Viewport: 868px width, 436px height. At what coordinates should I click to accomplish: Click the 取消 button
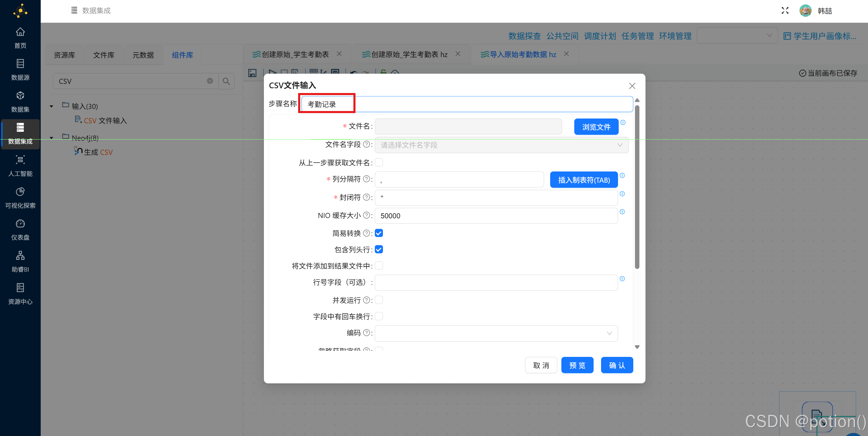click(x=541, y=365)
